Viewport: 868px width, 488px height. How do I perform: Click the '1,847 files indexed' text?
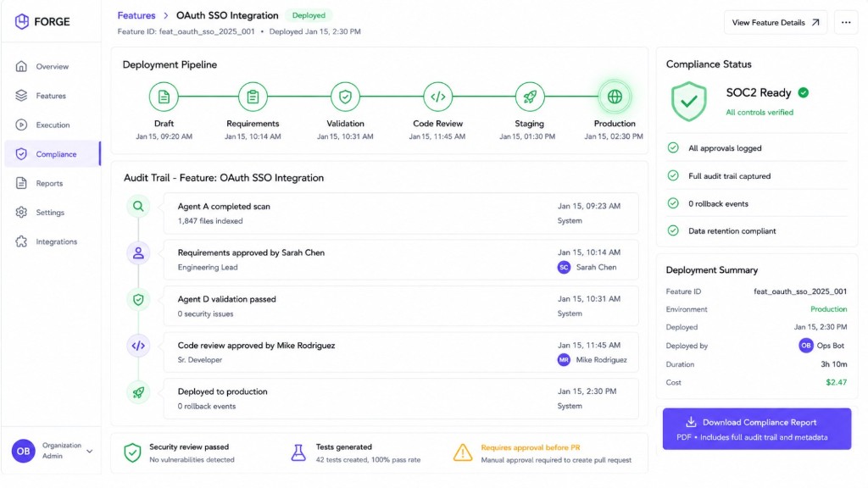click(210, 221)
